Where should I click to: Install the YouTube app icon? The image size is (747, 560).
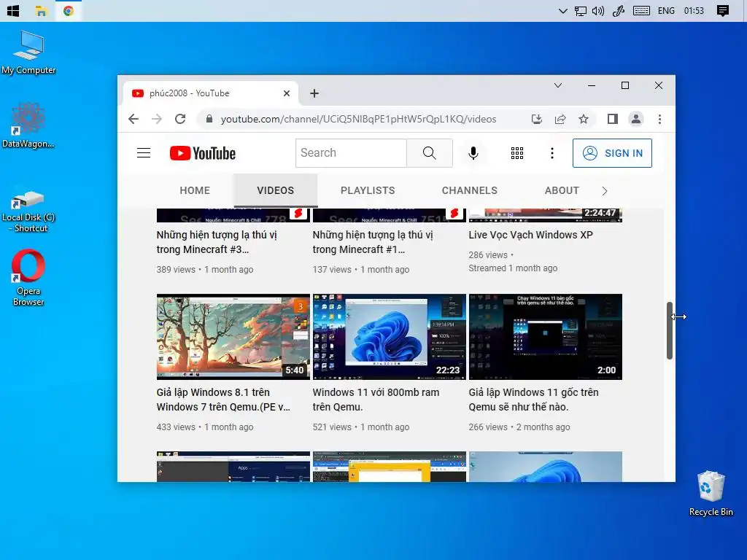pos(537,119)
